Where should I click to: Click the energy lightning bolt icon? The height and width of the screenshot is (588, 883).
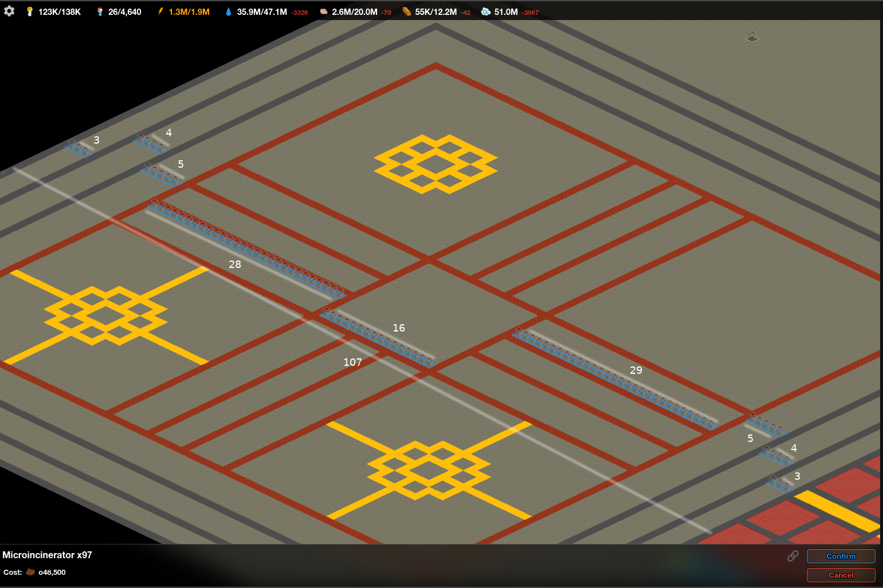(x=160, y=11)
